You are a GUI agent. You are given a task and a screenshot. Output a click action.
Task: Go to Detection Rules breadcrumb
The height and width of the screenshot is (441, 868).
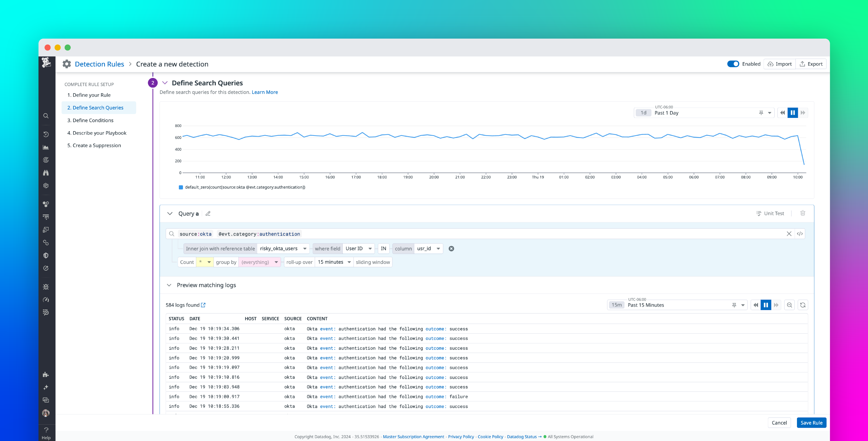[99, 64]
